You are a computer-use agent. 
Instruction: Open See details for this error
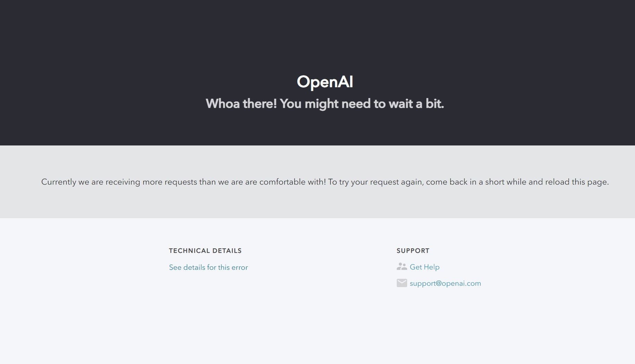click(208, 267)
